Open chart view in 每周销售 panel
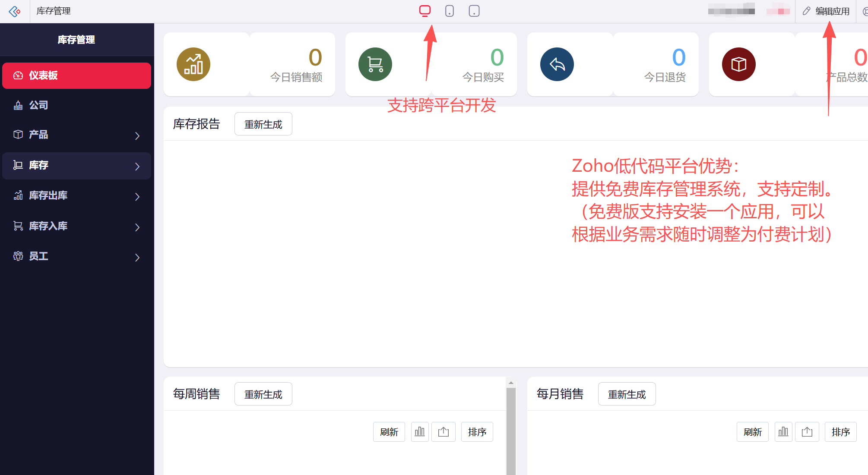868x475 pixels. (x=420, y=432)
